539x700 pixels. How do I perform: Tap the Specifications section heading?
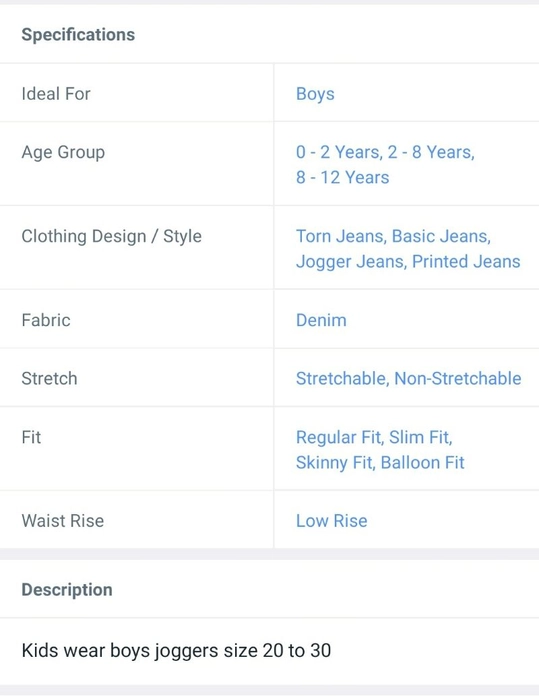pos(78,35)
